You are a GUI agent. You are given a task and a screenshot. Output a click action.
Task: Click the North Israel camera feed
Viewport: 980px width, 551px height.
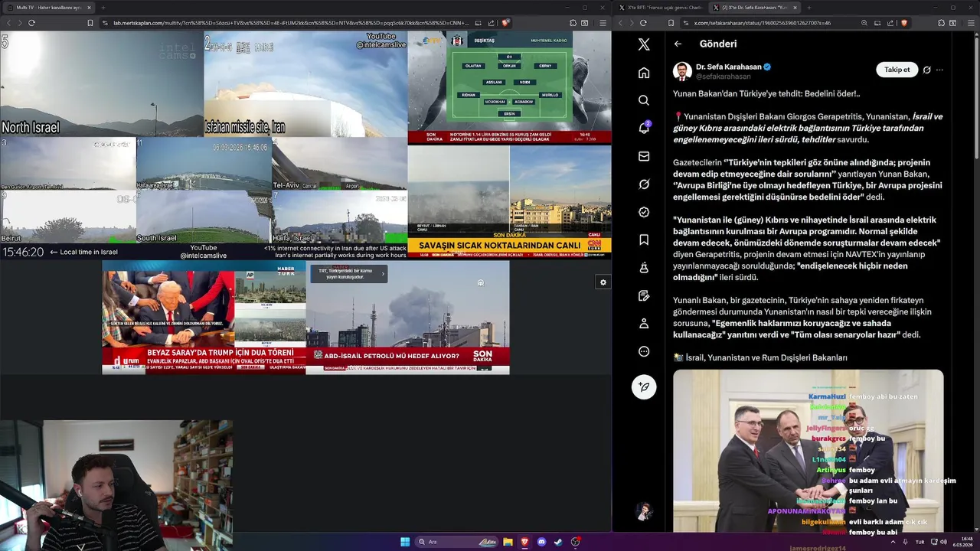click(x=102, y=84)
